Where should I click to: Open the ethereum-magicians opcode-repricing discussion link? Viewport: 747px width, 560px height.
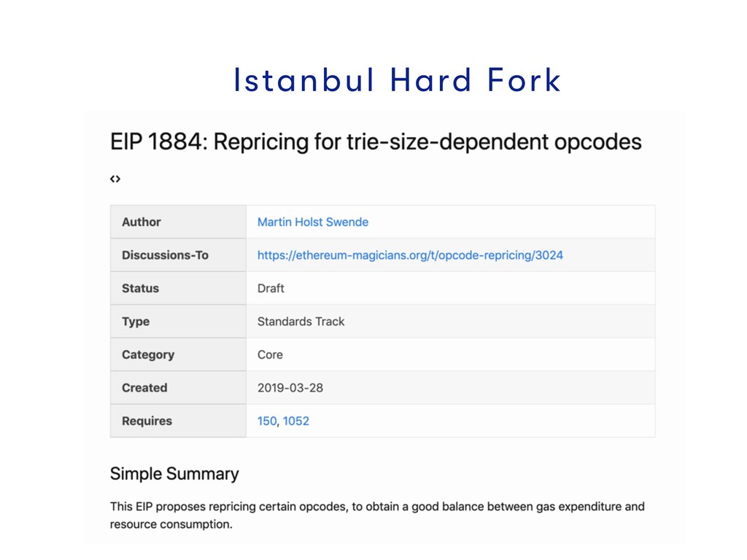pyautogui.click(x=410, y=255)
